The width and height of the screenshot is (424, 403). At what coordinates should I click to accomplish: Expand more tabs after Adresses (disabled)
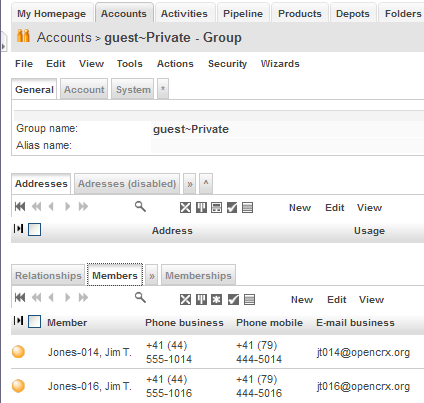pyautogui.click(x=190, y=184)
